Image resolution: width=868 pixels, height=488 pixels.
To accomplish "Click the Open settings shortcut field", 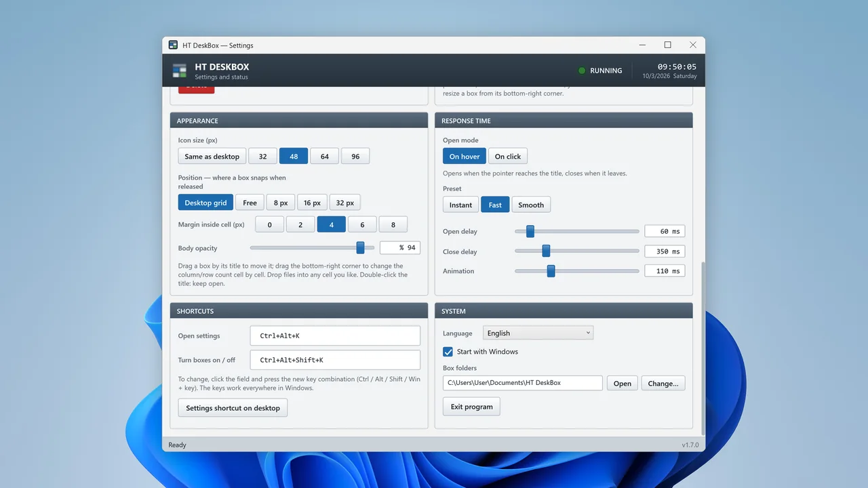I will coord(335,335).
